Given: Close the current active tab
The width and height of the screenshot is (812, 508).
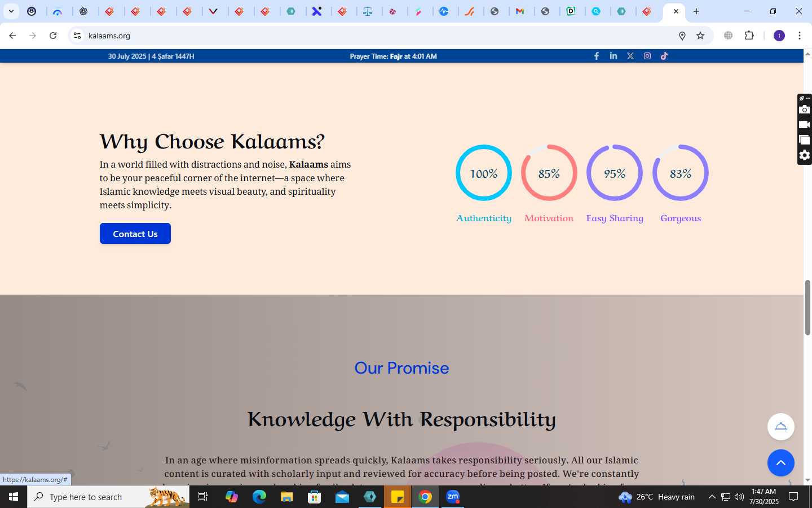Looking at the screenshot, I should [x=676, y=11].
